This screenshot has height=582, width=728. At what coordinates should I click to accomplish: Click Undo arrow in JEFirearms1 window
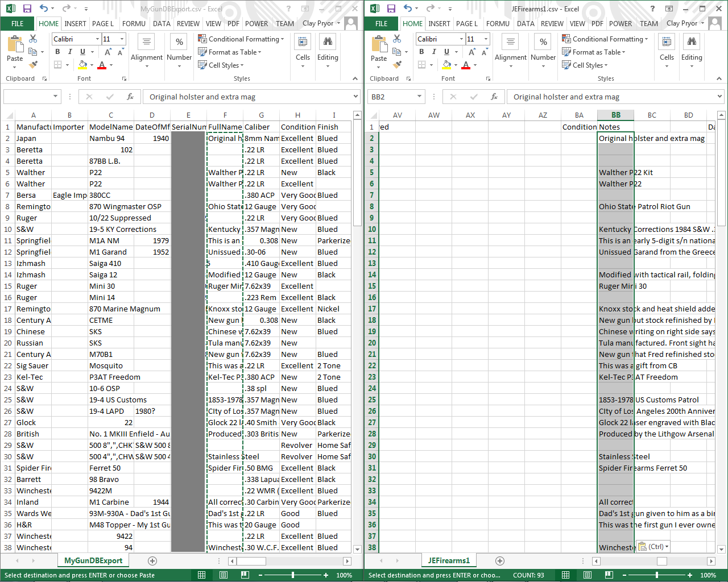click(407, 9)
